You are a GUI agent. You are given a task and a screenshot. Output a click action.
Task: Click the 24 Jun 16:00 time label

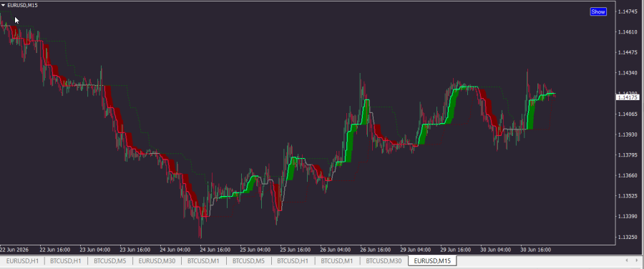[x=215, y=250]
